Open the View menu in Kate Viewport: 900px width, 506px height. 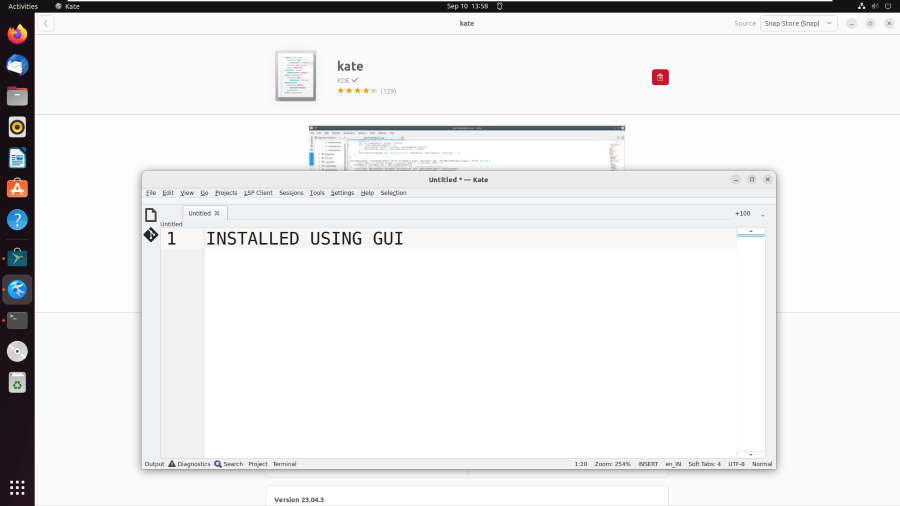187,193
